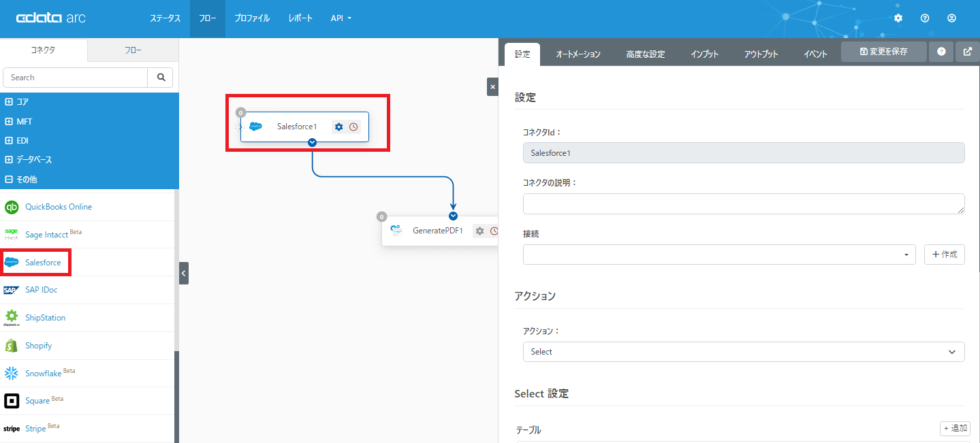
Task: Close the settings panel with X
Action: (x=492, y=87)
